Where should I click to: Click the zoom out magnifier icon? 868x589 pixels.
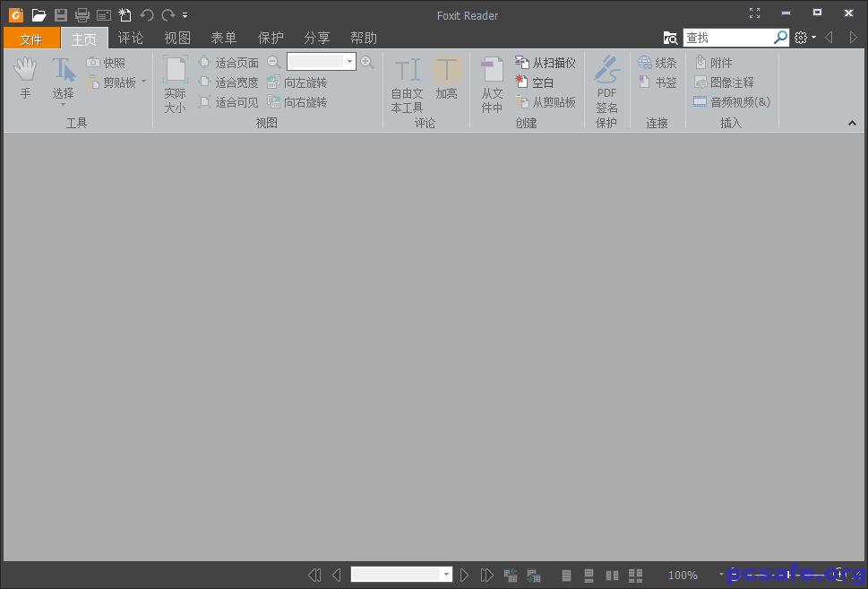[x=273, y=62]
